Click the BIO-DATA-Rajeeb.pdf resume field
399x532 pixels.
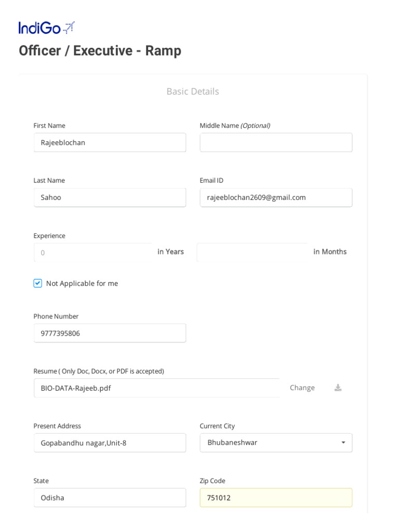156,388
